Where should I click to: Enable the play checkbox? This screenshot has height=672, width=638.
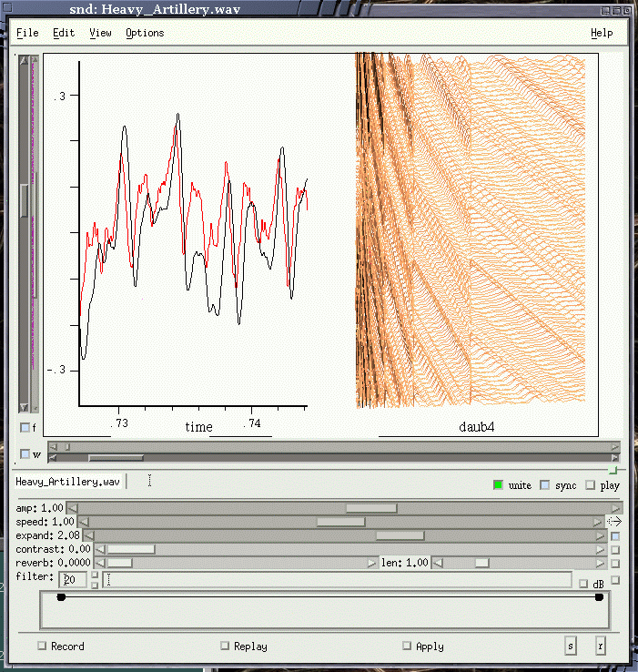[x=591, y=485]
